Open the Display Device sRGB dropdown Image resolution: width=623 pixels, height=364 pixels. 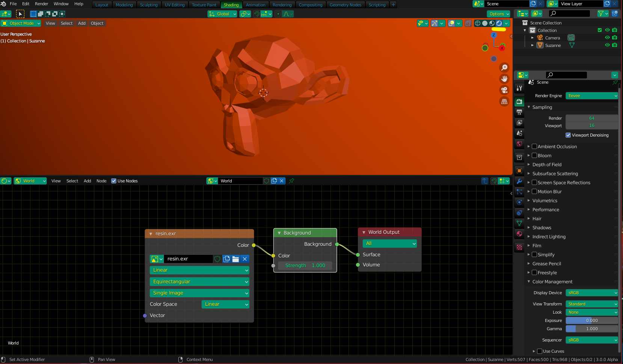click(x=592, y=293)
